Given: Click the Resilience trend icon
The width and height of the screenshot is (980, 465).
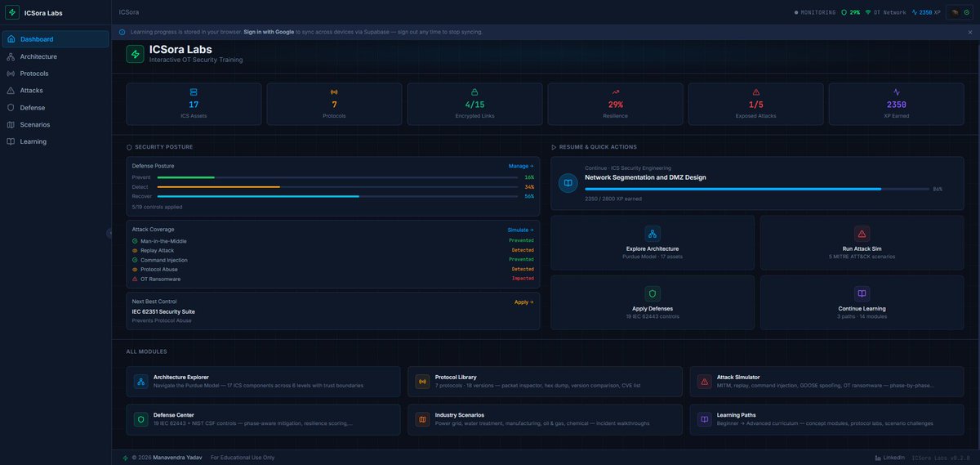Looking at the screenshot, I should point(616,92).
